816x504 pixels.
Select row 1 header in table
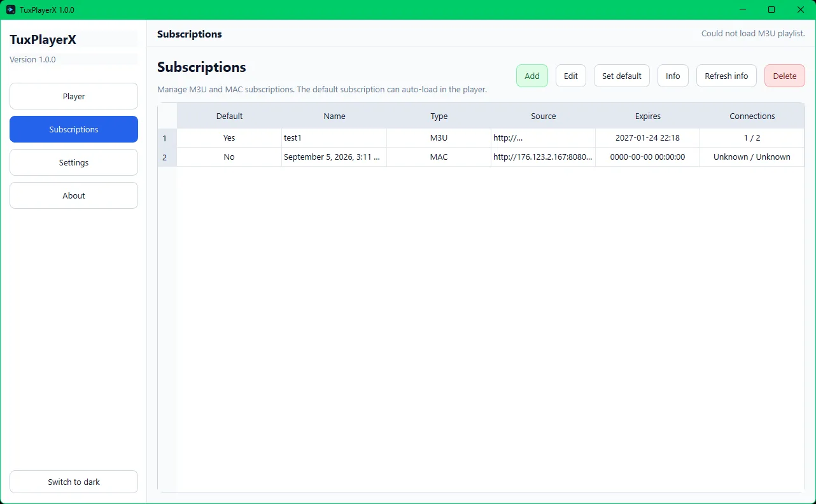click(x=165, y=138)
